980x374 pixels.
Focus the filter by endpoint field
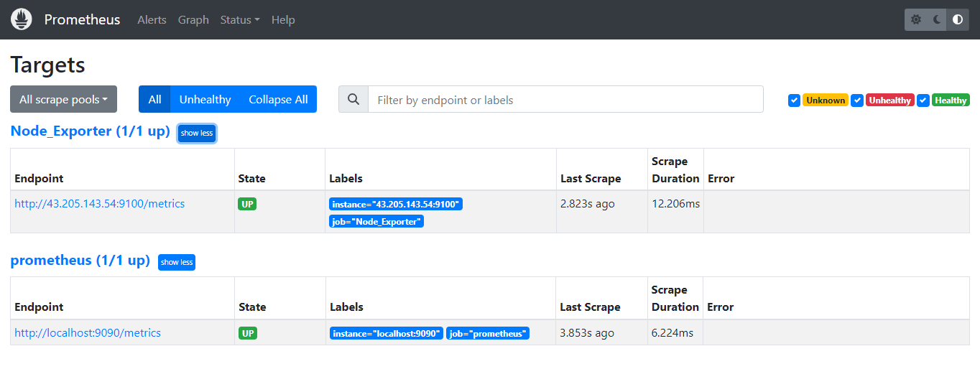coord(565,100)
